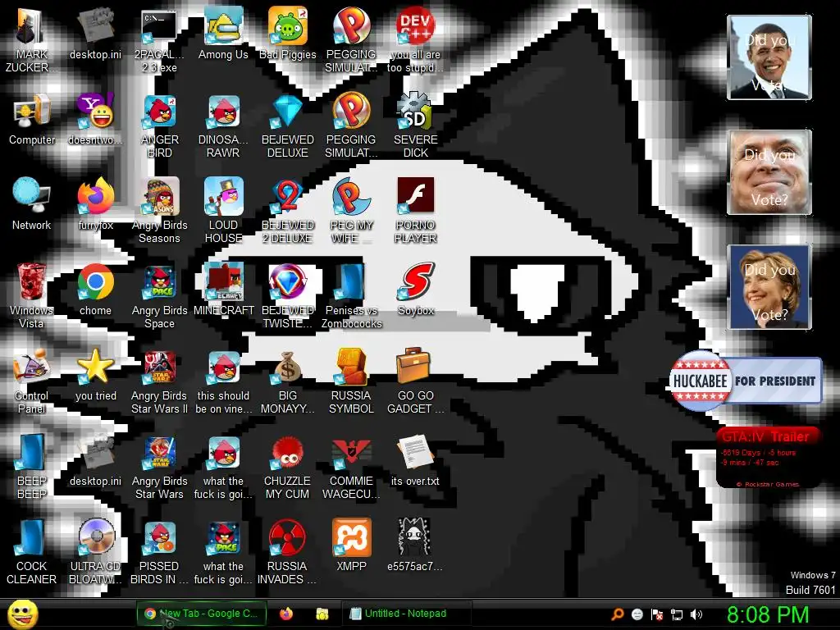This screenshot has height=630, width=840.
Task: Open the COCK CLEANER shortcut
Action: click(x=32, y=552)
